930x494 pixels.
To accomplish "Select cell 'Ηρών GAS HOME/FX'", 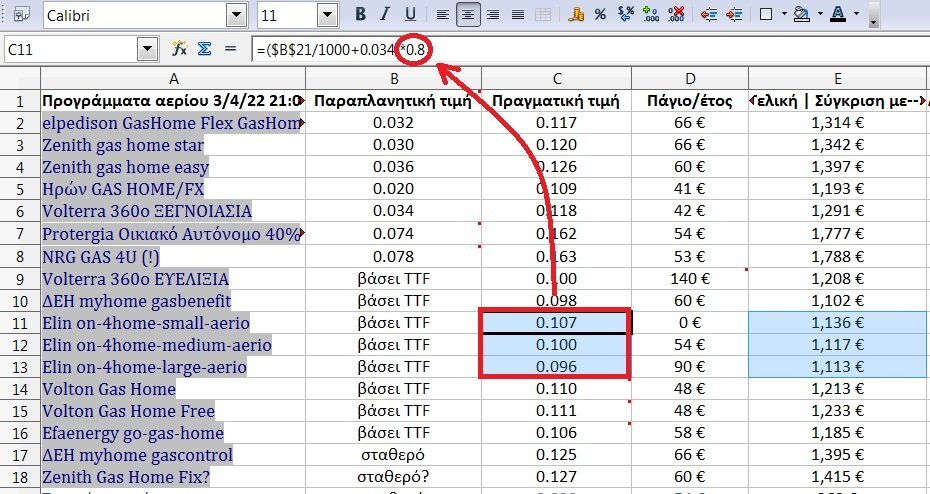I will pyautogui.click(x=173, y=189).
